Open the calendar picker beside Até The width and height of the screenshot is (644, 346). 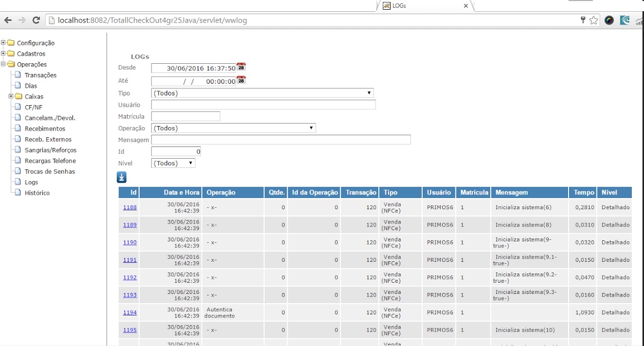point(241,80)
